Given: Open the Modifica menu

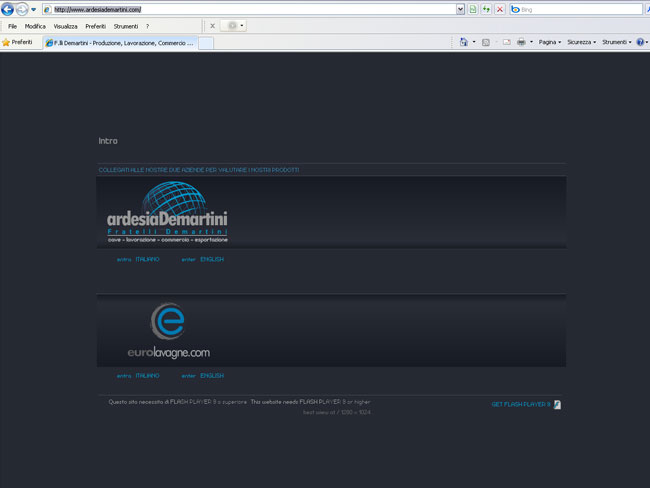Looking at the screenshot, I should [x=35, y=26].
